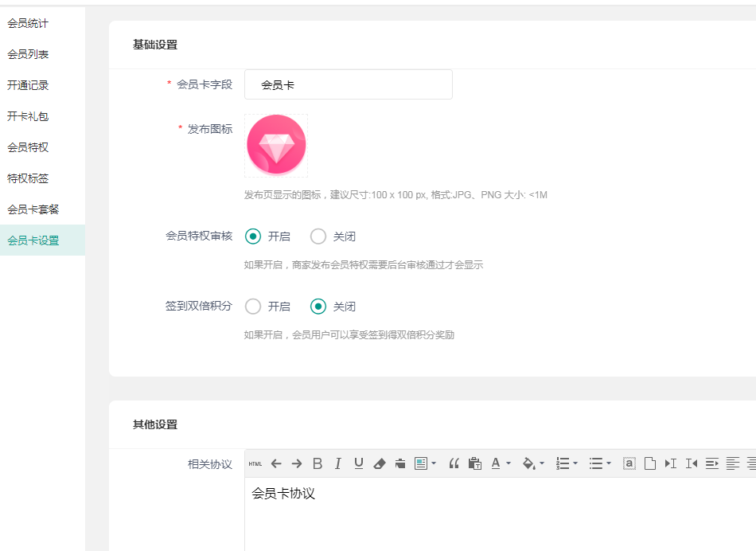Click the pink diamond publish icon image
Screen dimensions: 756x551
(276, 145)
